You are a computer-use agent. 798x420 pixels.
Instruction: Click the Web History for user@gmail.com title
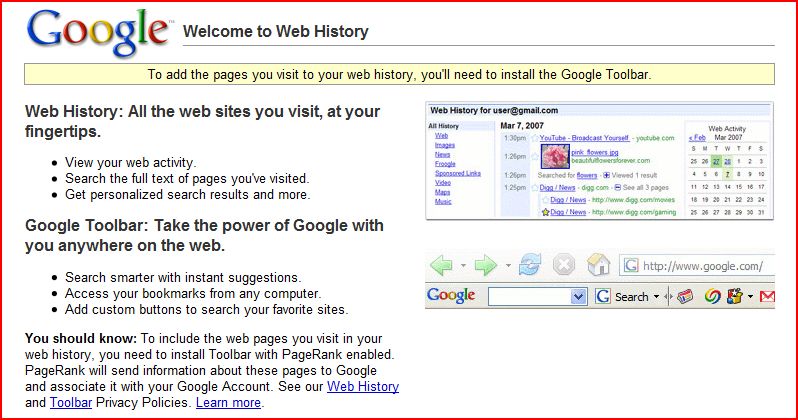point(494,110)
